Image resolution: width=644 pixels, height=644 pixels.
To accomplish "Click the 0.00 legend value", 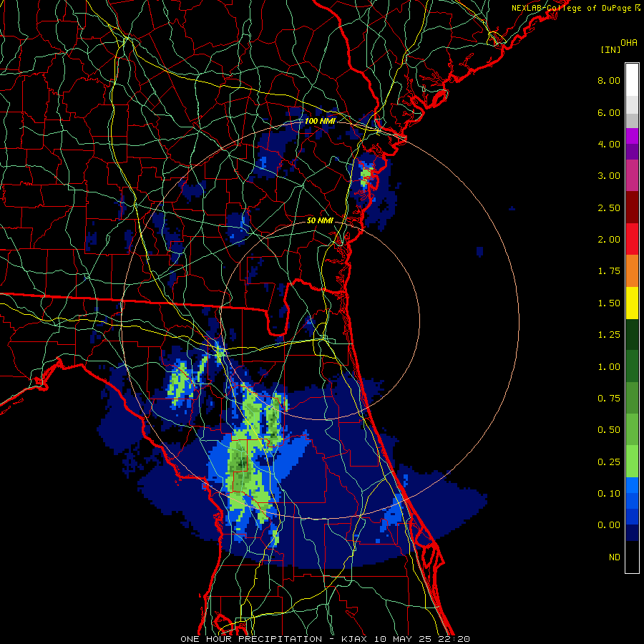I will pos(609,525).
